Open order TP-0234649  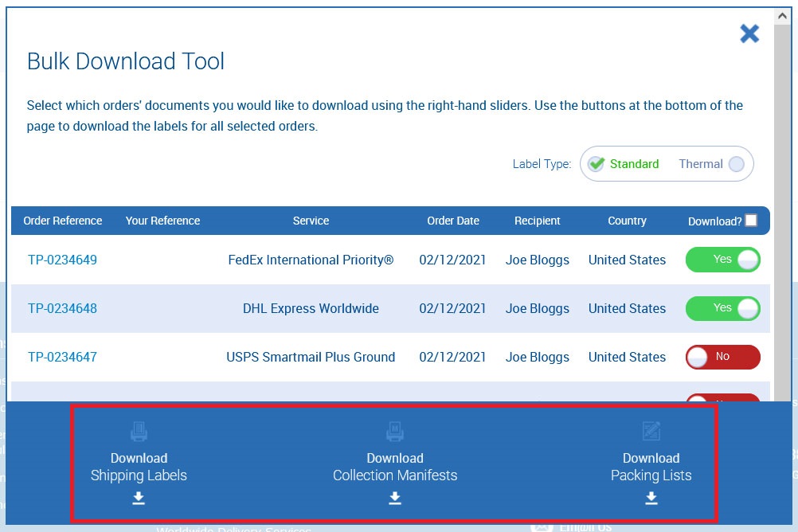[x=62, y=260]
